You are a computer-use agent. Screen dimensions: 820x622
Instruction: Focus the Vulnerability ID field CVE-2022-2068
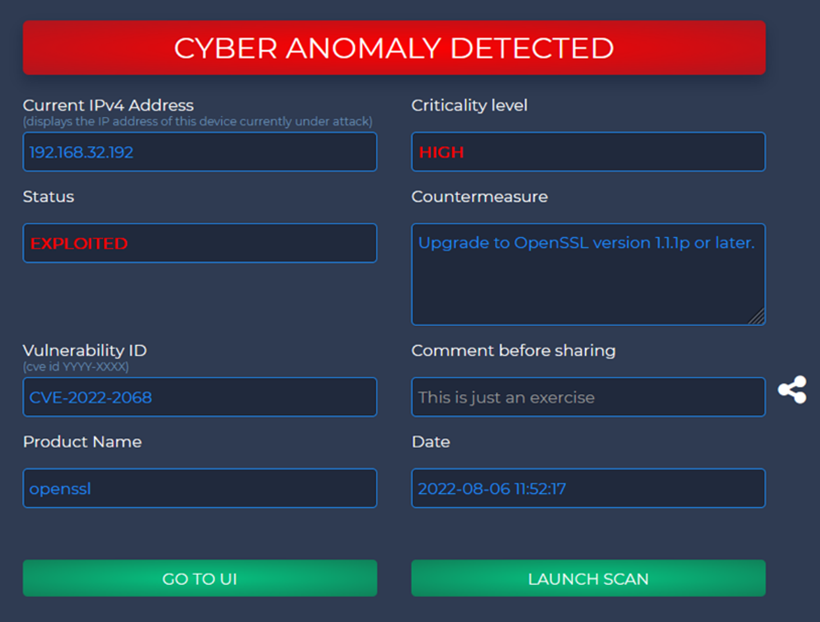pyautogui.click(x=200, y=397)
